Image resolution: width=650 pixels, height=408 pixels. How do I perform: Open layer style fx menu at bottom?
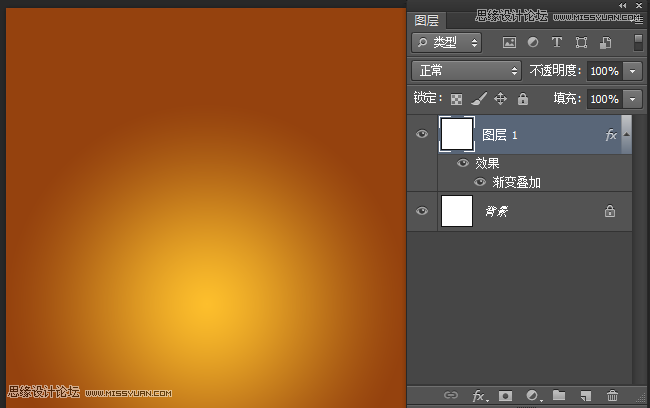[x=480, y=396]
